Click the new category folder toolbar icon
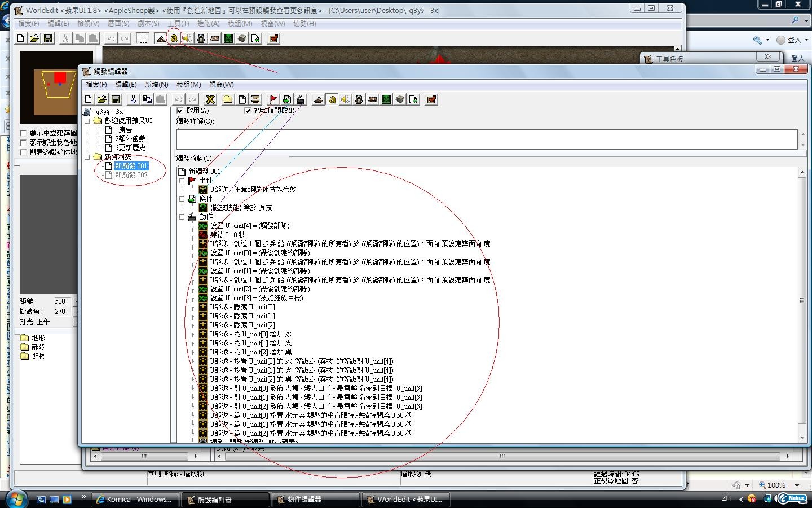The height and width of the screenshot is (508, 812). click(x=228, y=99)
